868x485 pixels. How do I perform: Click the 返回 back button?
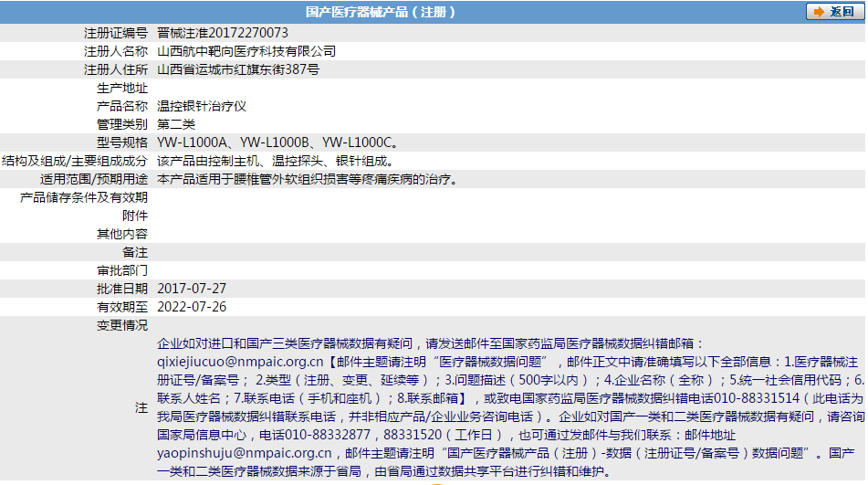(833, 12)
